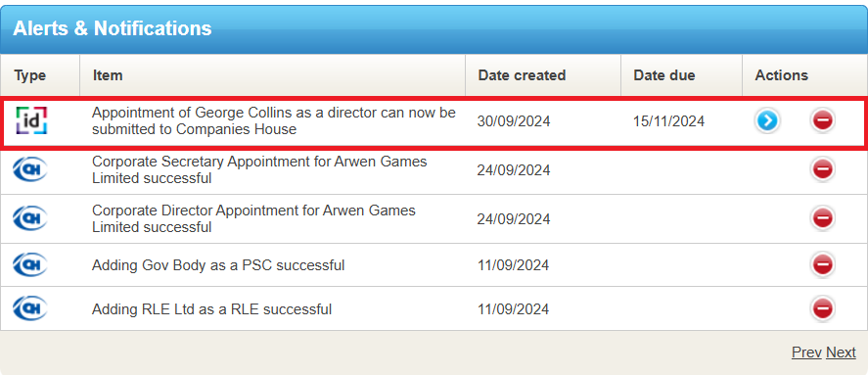Click the ID verification type icon
This screenshot has width=868, height=375.
pyautogui.click(x=31, y=120)
